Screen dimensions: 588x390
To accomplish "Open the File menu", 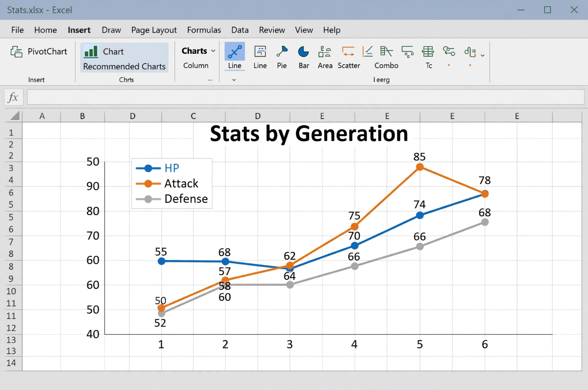I will [17, 30].
